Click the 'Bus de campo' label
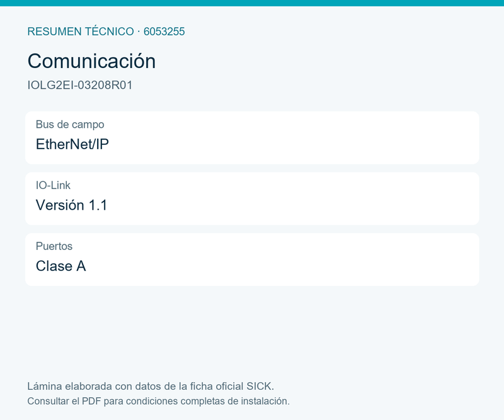 [x=70, y=124]
